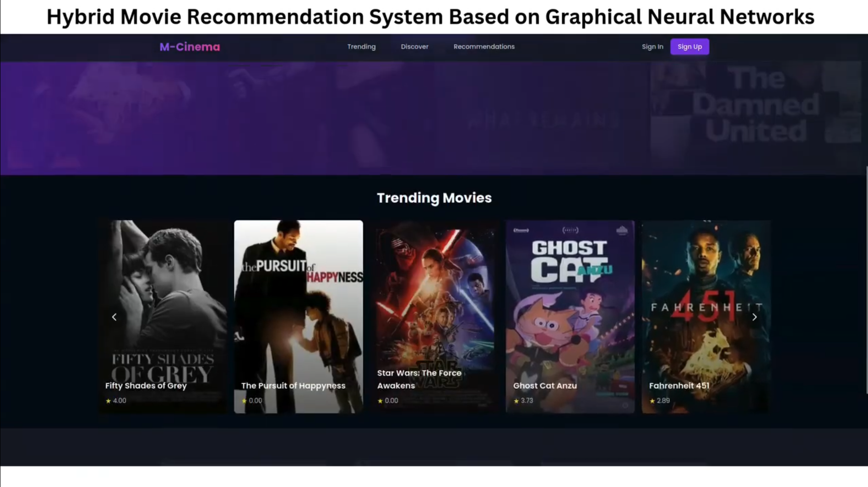Open the Ghost Cat Anzu poster card

(x=570, y=317)
